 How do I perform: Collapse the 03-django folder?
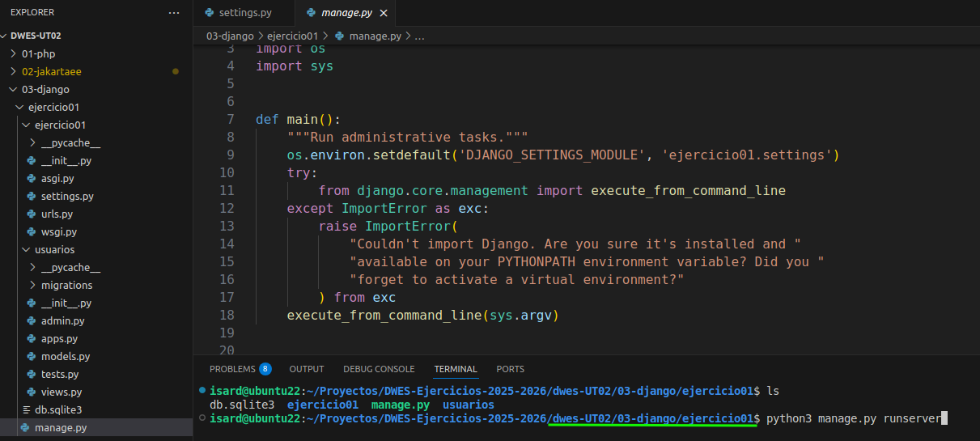point(45,89)
